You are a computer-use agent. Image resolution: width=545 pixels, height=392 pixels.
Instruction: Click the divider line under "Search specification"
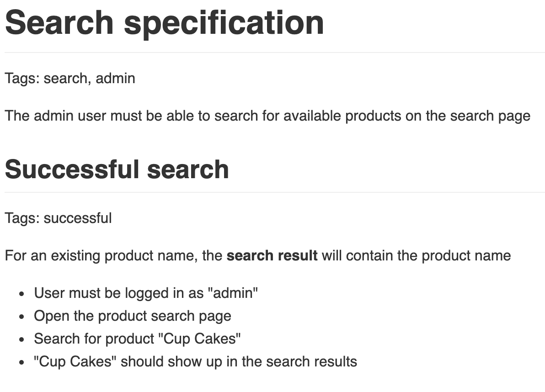pos(274,53)
